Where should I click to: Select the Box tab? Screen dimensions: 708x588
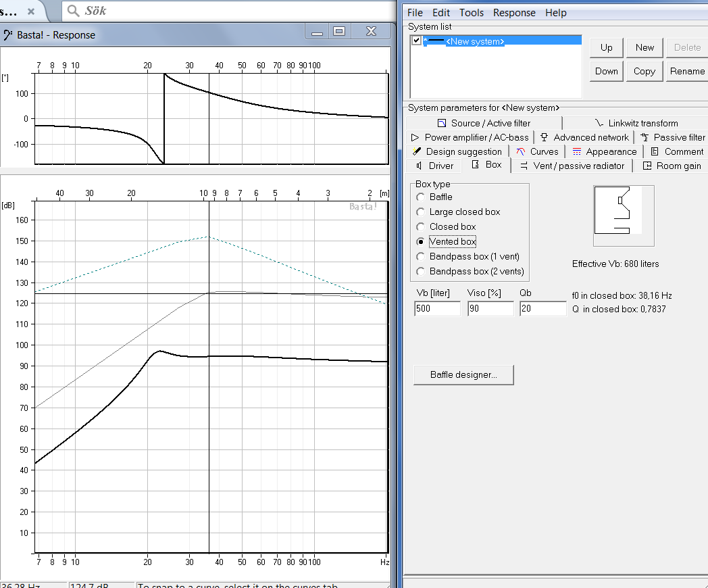coord(486,165)
